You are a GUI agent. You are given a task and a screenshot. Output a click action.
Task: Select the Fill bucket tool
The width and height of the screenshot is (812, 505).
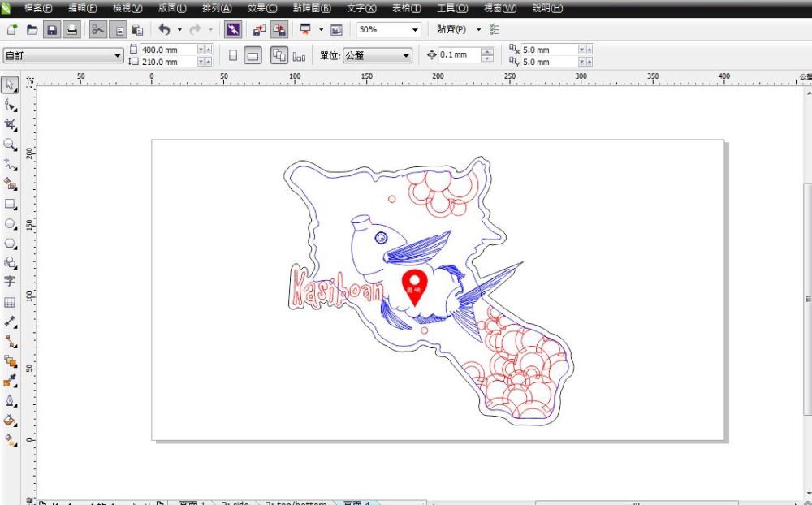11,421
